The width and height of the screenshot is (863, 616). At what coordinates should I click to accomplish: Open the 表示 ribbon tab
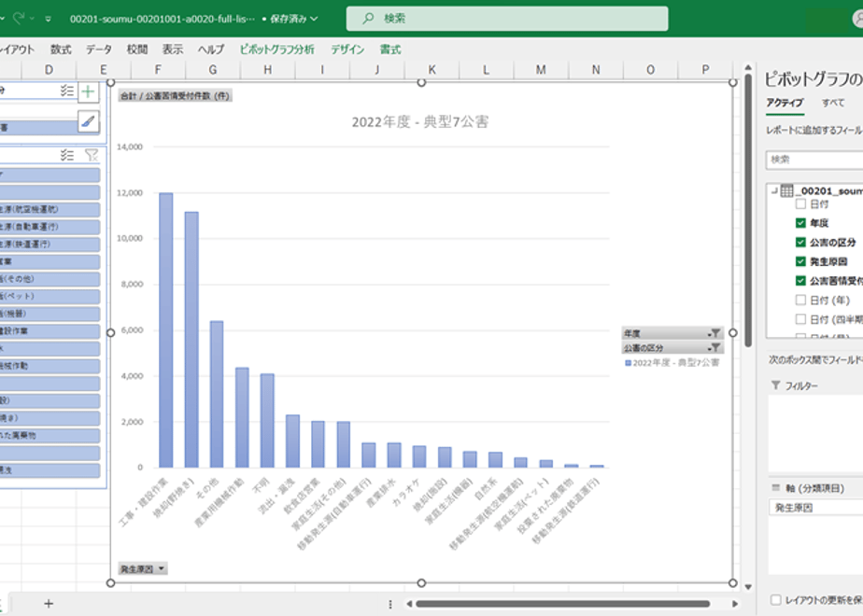pos(172,49)
